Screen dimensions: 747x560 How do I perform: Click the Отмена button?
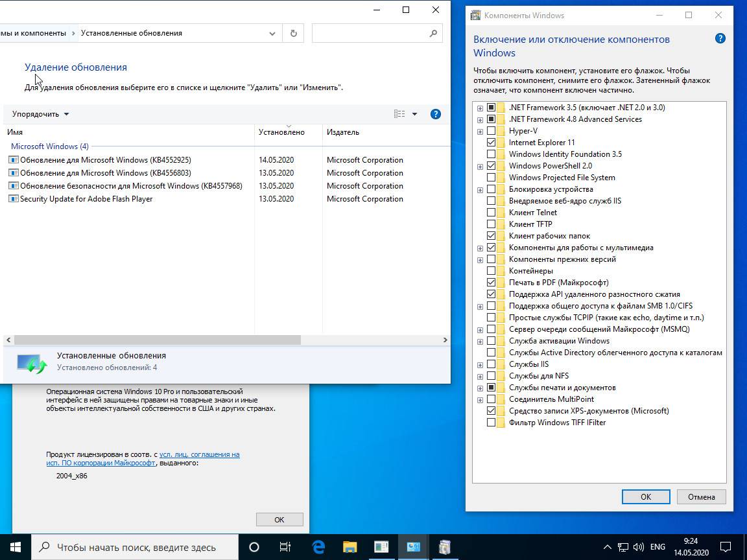(701, 496)
